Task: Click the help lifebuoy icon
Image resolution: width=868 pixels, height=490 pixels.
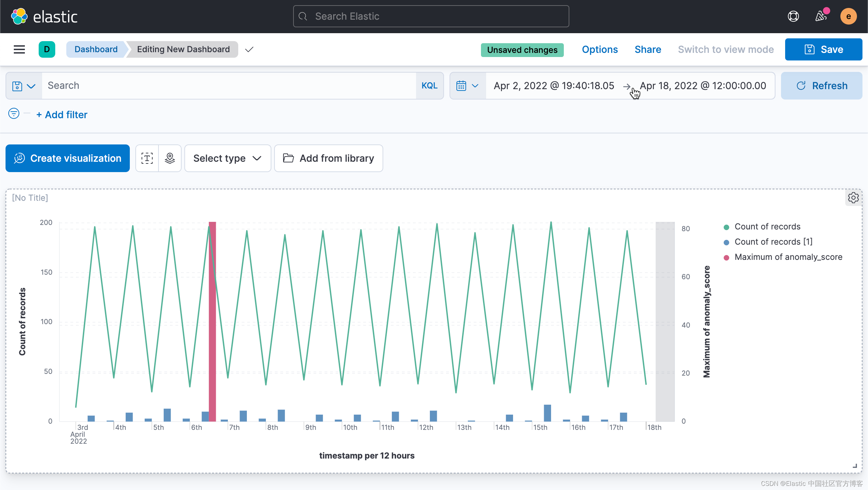Action: pyautogui.click(x=793, y=17)
